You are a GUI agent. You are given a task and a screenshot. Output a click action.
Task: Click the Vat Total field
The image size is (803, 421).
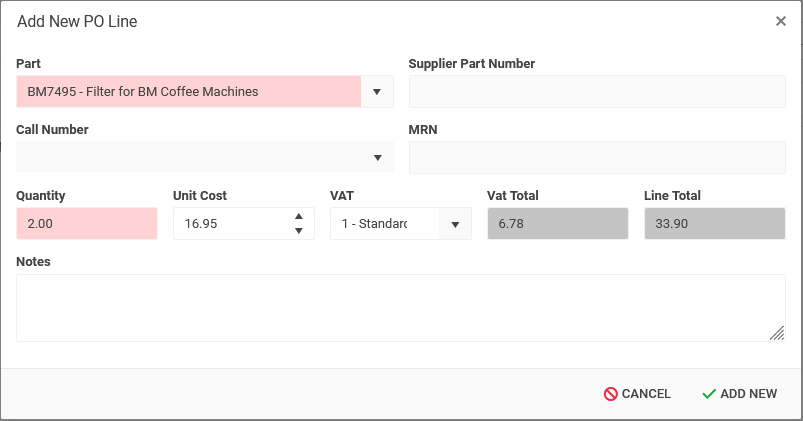557,224
